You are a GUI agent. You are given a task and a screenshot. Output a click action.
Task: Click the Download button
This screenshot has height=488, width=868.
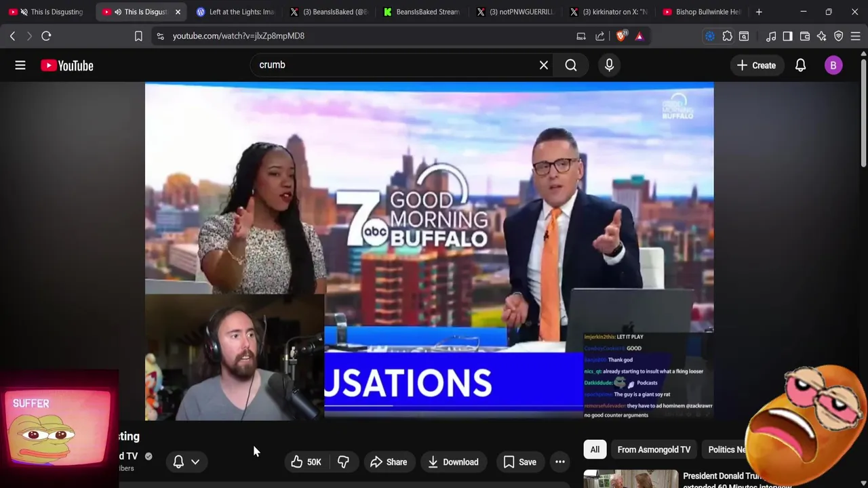point(453,462)
